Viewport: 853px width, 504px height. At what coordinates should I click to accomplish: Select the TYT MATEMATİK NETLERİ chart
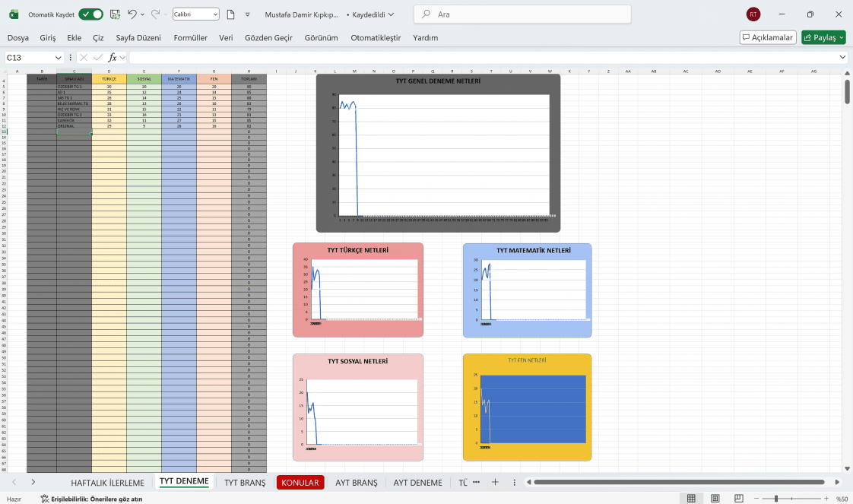[527, 290]
